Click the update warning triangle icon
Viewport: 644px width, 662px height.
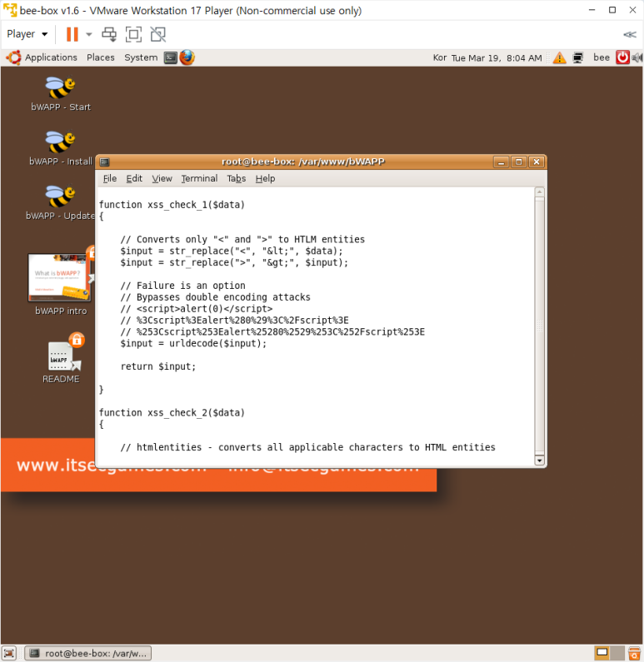560,57
